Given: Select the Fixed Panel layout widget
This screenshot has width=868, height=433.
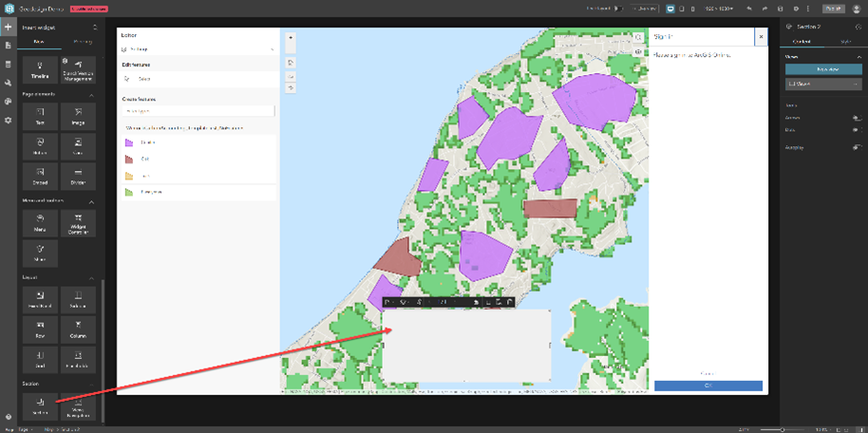Looking at the screenshot, I should tap(41, 299).
